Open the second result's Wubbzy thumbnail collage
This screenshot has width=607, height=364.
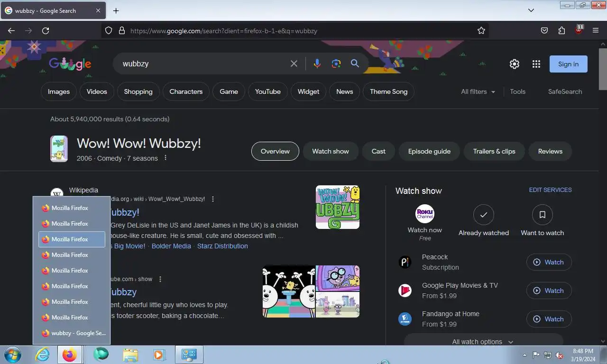(311, 291)
